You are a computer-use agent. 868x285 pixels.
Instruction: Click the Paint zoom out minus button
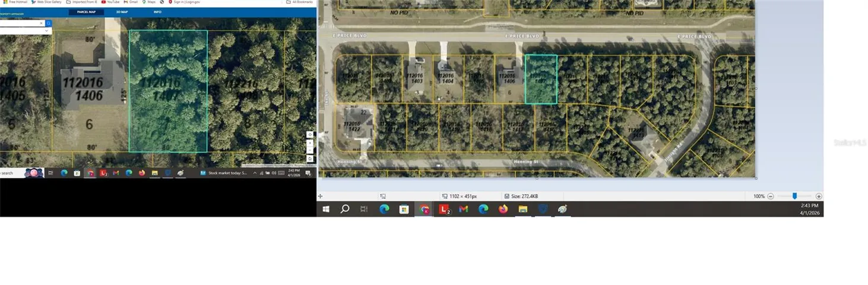(771, 196)
